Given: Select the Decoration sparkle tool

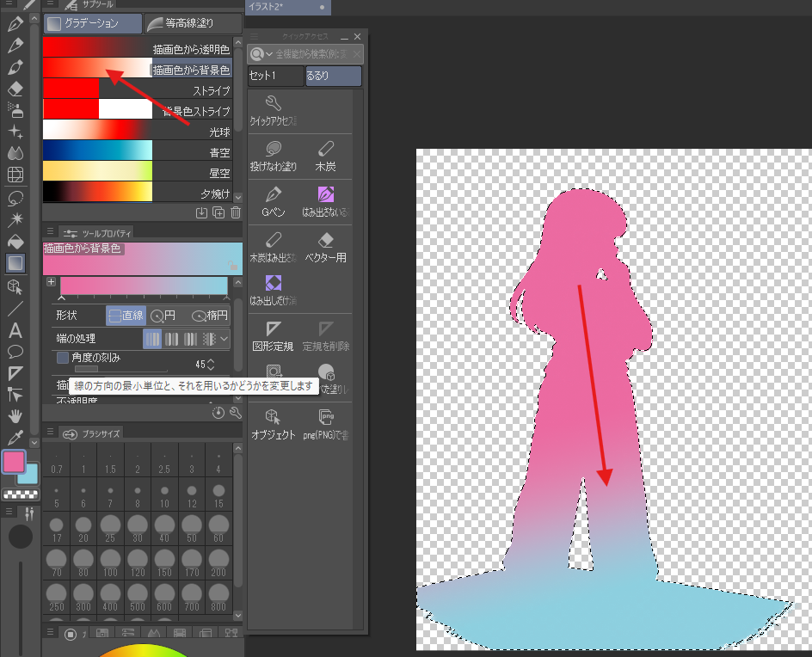Looking at the screenshot, I should (x=15, y=132).
